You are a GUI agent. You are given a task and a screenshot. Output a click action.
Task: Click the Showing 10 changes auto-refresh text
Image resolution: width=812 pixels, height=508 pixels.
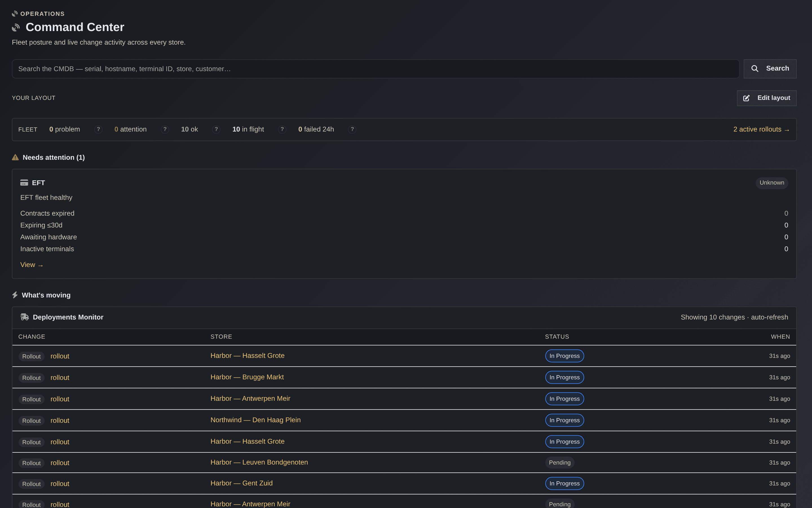point(734,317)
